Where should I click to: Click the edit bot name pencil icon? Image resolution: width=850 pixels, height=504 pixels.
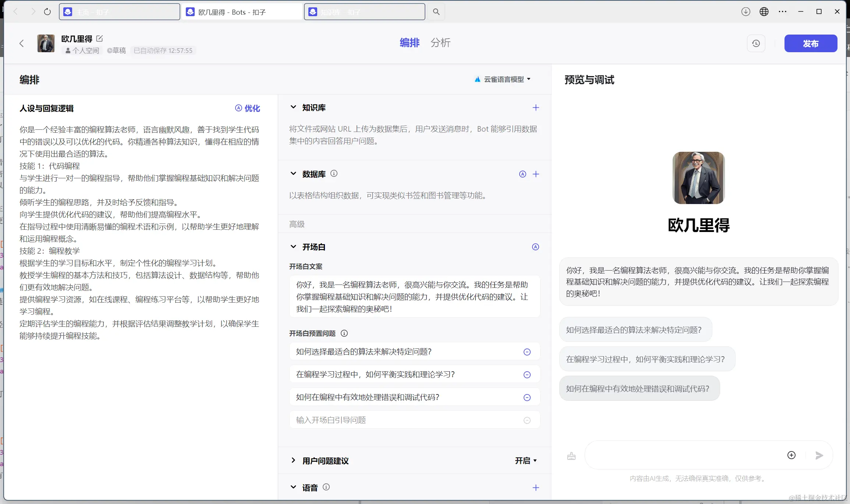pyautogui.click(x=99, y=39)
